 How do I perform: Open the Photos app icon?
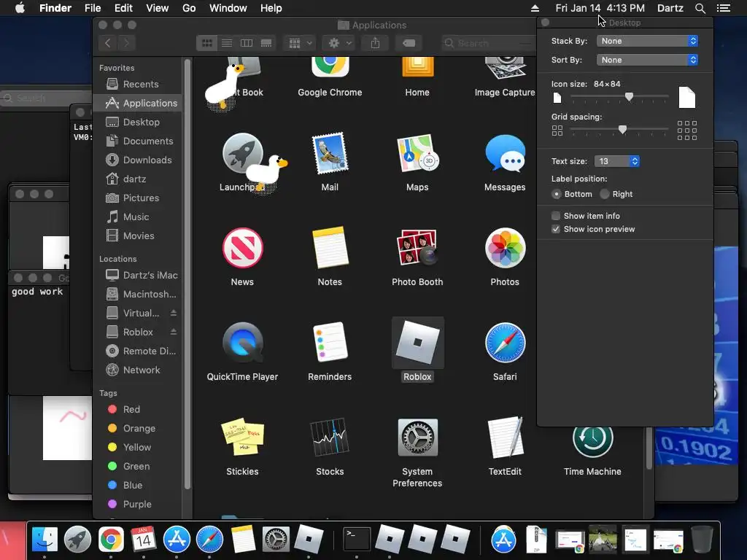tap(505, 248)
